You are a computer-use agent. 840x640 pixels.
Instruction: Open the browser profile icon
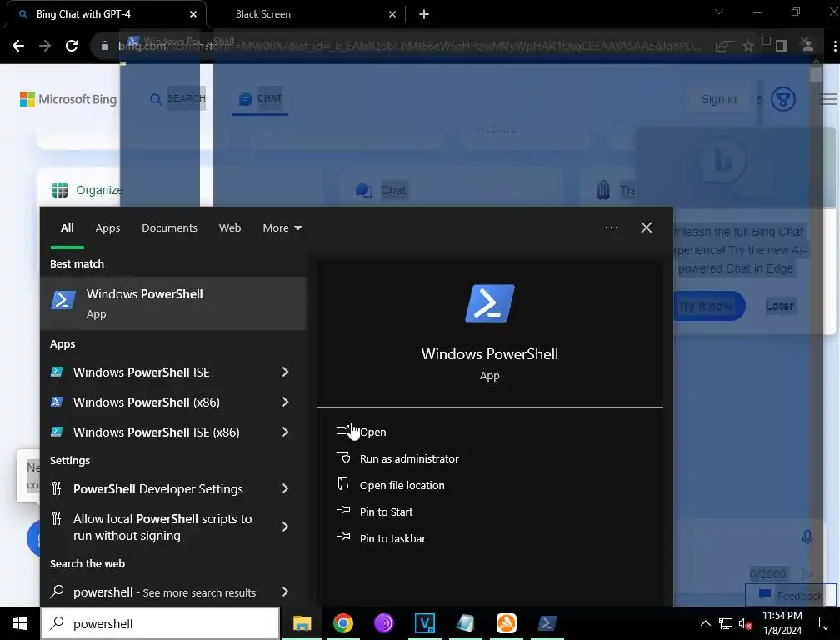coord(807,46)
